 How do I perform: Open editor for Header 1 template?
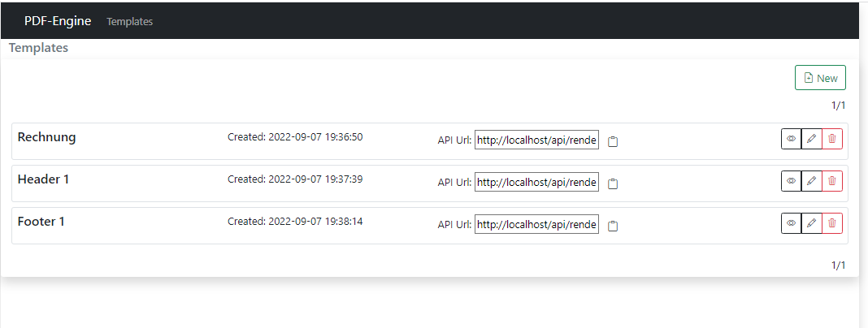(811, 181)
